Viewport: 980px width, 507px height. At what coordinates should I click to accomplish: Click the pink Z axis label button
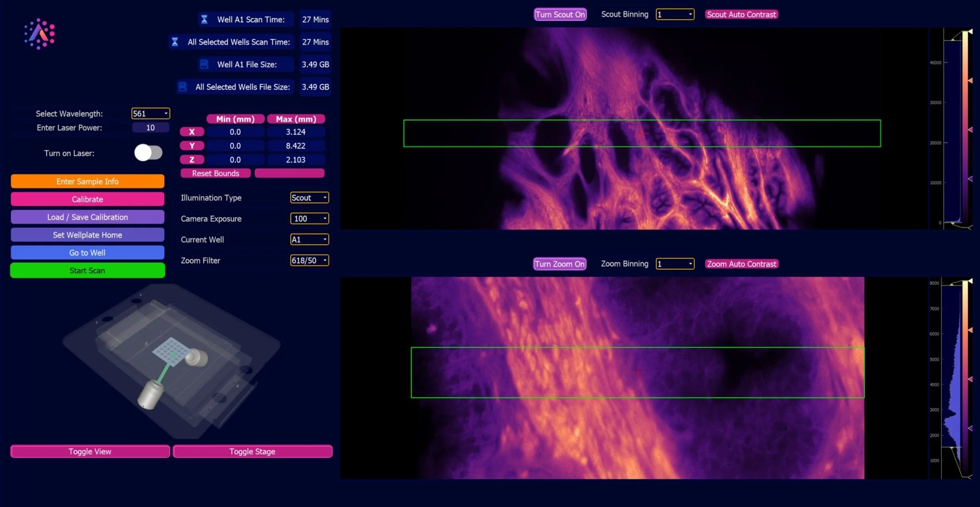click(x=192, y=159)
